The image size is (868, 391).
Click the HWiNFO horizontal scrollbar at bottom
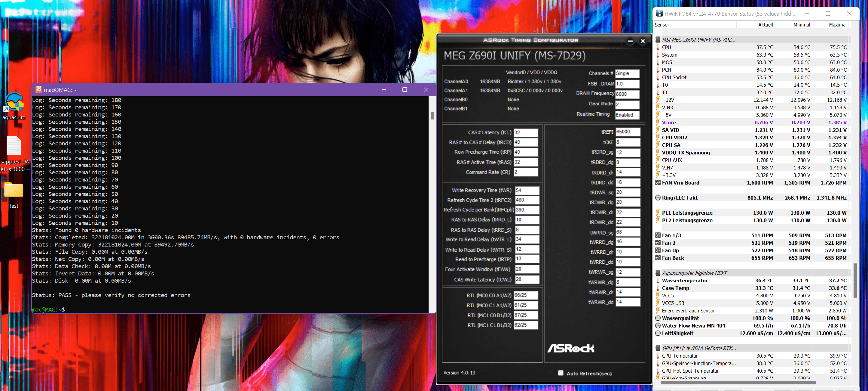coord(738,383)
